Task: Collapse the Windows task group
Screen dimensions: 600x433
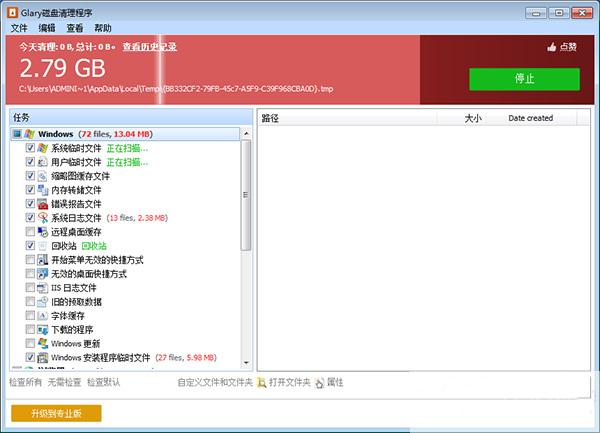Action: (x=17, y=134)
